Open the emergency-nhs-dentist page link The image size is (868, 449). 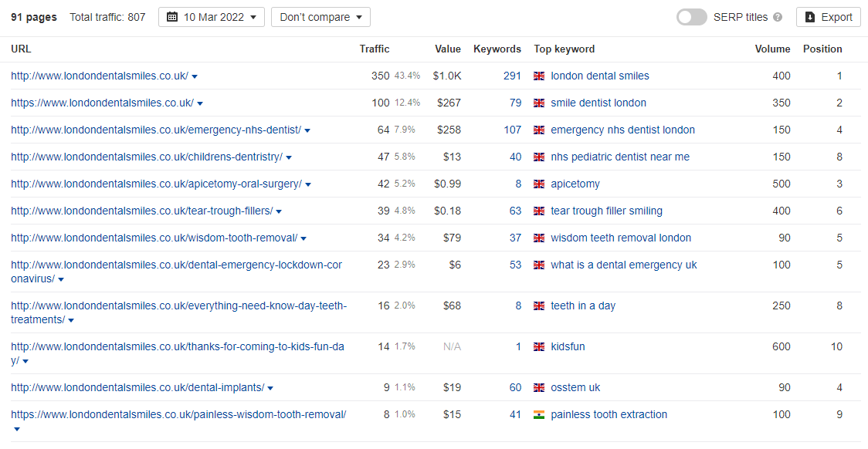click(x=156, y=130)
